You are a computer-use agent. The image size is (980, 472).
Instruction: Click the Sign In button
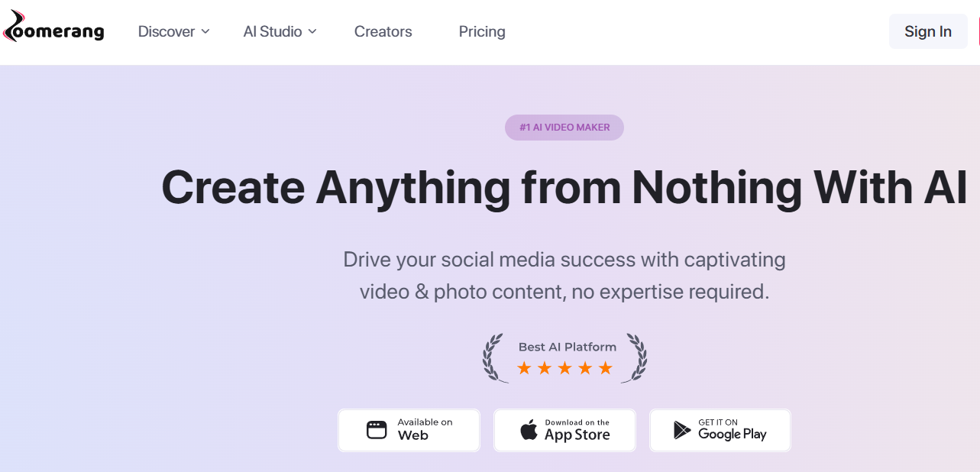pyautogui.click(x=928, y=31)
